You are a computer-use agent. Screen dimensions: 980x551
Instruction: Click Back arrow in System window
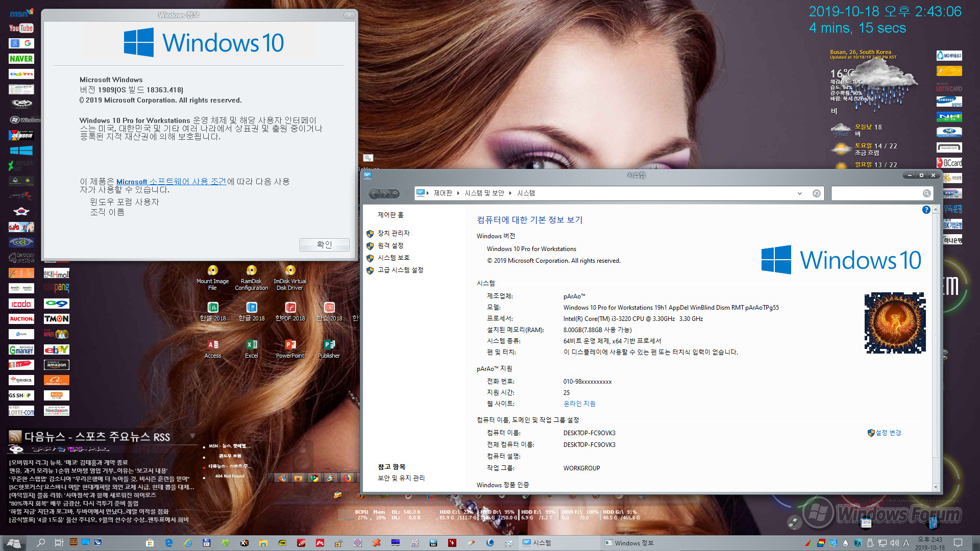tap(375, 193)
